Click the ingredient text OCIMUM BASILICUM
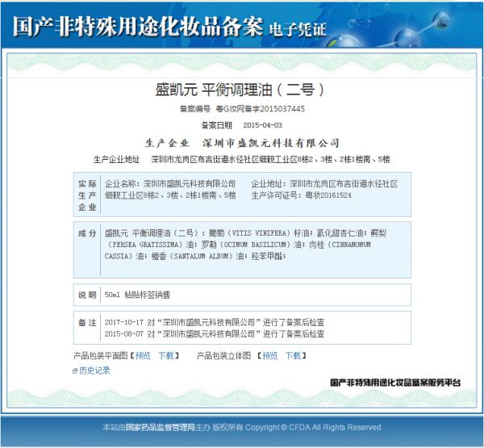 [x=255, y=245]
